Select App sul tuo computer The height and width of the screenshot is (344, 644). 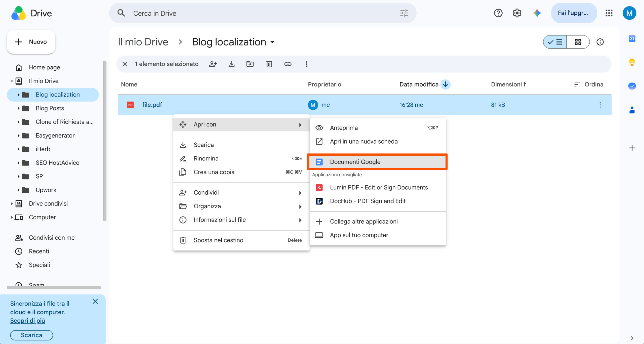[378, 235]
